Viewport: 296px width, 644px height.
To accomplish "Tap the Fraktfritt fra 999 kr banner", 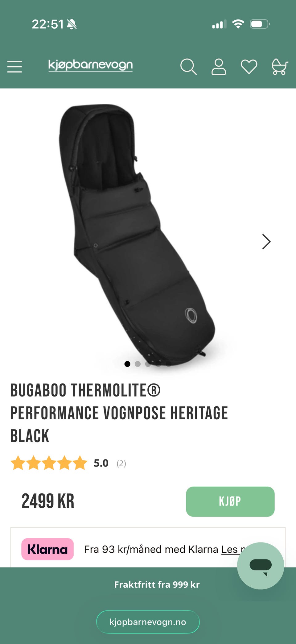I will 157,584.
